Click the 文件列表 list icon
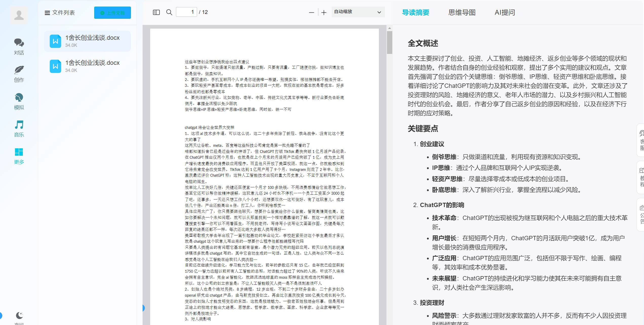The width and height of the screenshot is (644, 325). 47,13
